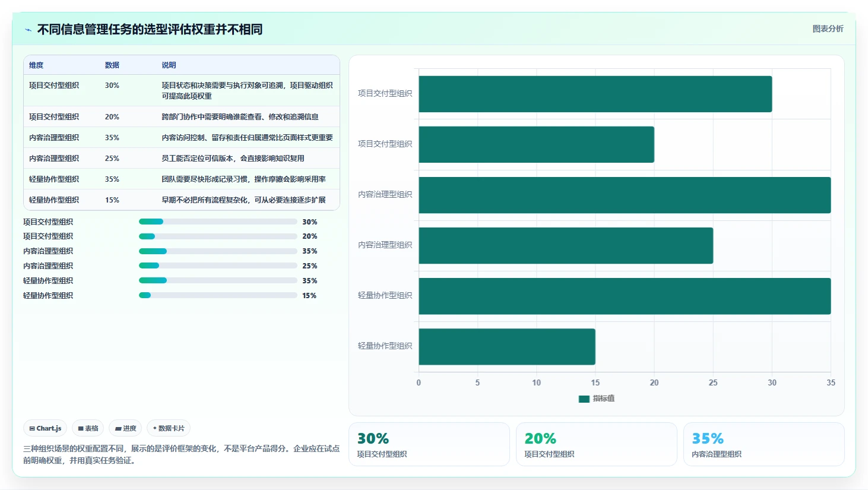Screen dimensions: 868x490
Task: Click the progress bar showing 15% for 轻量协作型组织
Action: click(218, 295)
